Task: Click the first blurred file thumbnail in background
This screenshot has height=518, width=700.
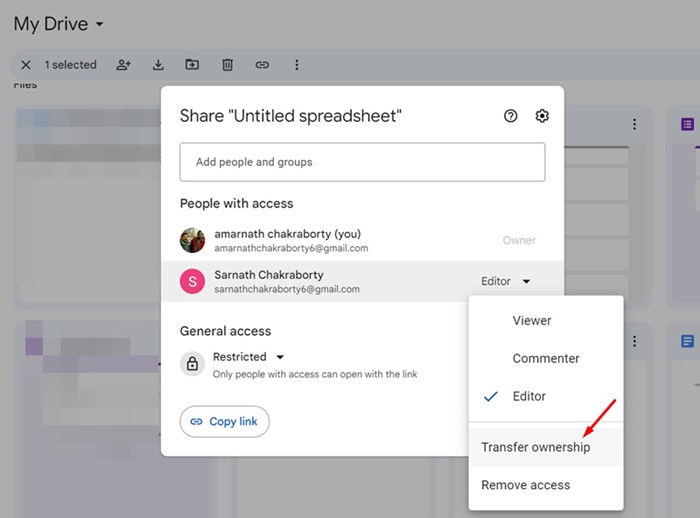Action: [x=88, y=205]
